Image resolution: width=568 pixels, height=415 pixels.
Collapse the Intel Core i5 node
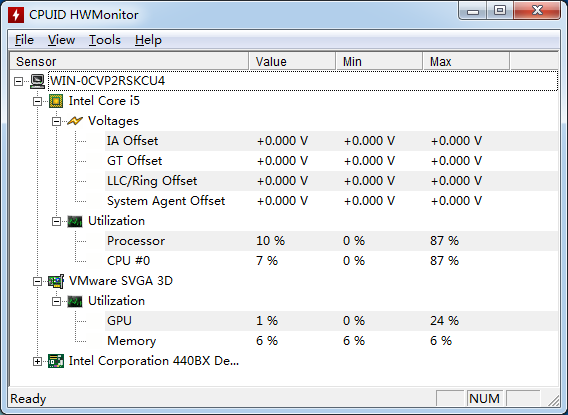(x=37, y=101)
